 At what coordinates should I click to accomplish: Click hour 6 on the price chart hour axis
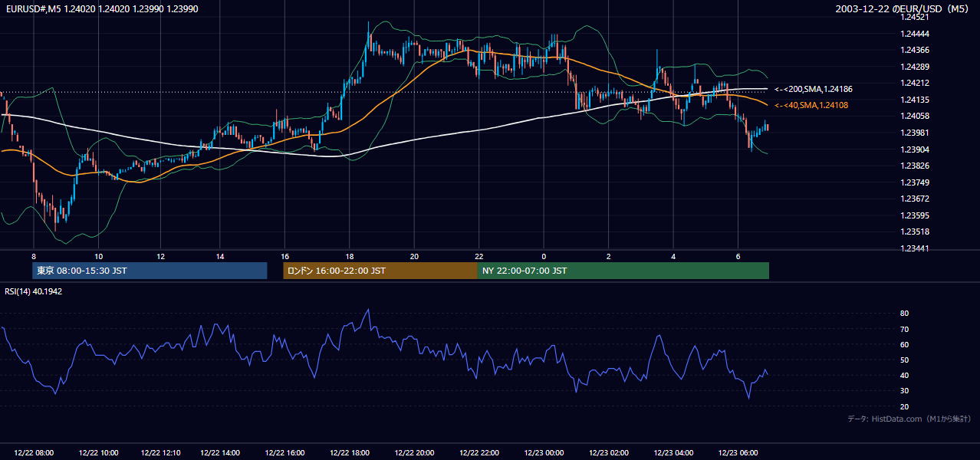click(x=738, y=256)
